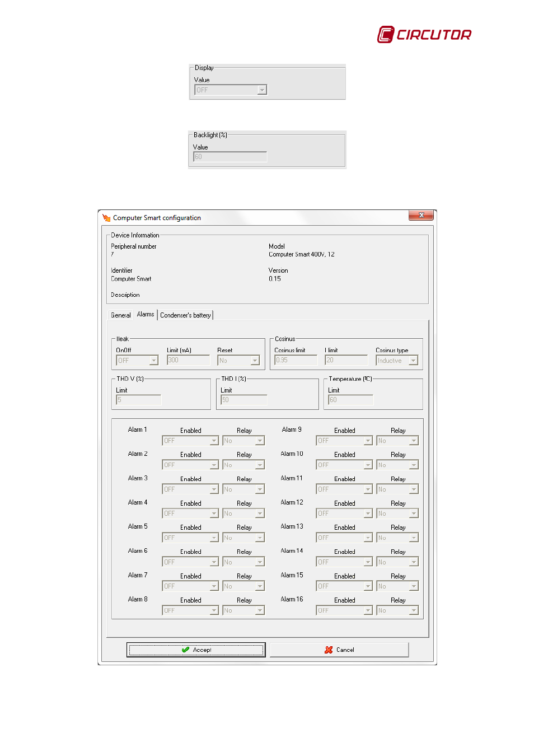Open Alarm 9 Enabled dropdown
The image size is (534, 756).
[344, 441]
